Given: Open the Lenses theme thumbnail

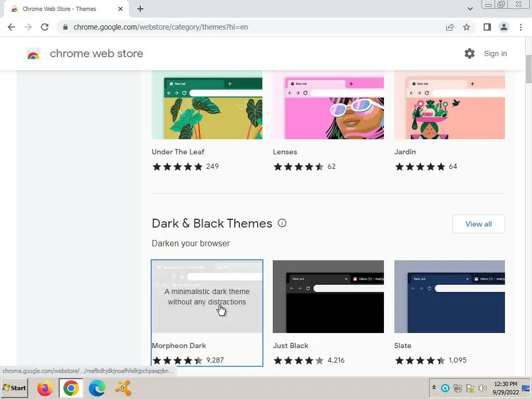Looking at the screenshot, I should click(x=328, y=105).
